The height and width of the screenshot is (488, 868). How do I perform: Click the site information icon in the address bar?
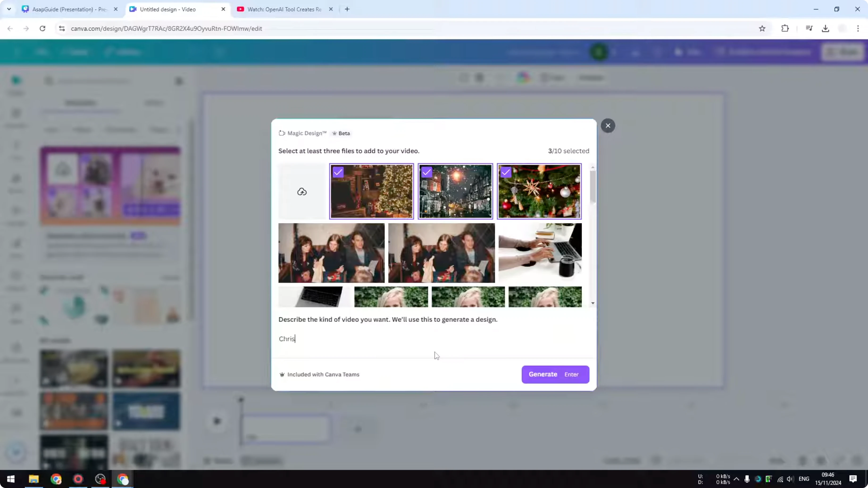[x=62, y=29]
